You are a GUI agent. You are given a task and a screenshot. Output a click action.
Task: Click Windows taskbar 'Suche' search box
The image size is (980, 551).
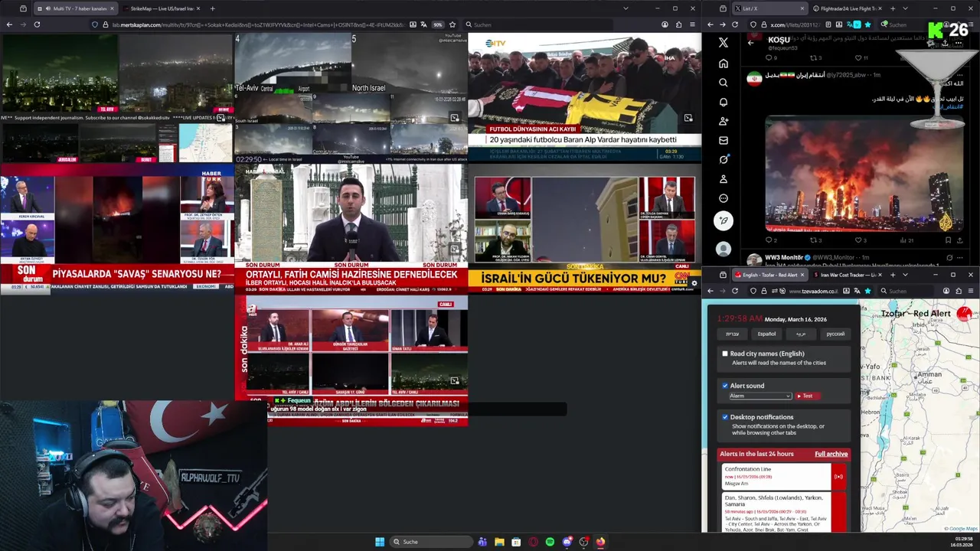click(431, 542)
